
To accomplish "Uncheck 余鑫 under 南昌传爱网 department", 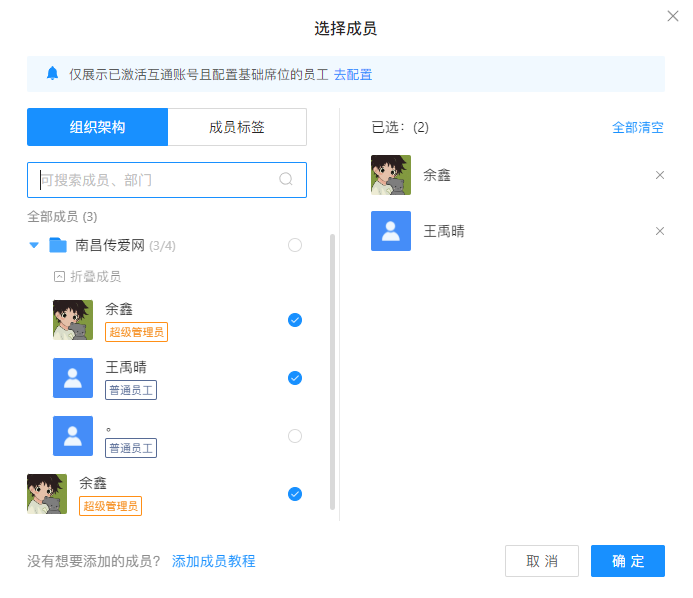I will click(295, 320).
